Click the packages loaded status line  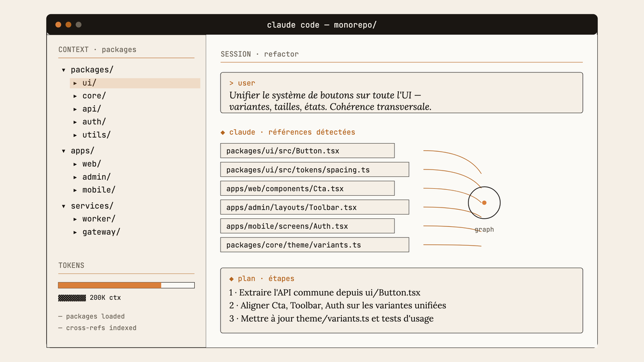(x=91, y=316)
